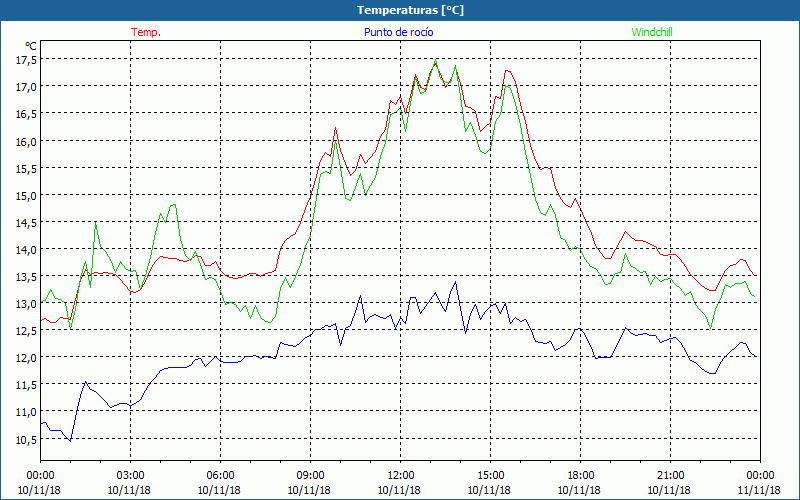Click the 12,0 y-axis value
Viewport: 800px width, 500px height.
tap(26, 358)
